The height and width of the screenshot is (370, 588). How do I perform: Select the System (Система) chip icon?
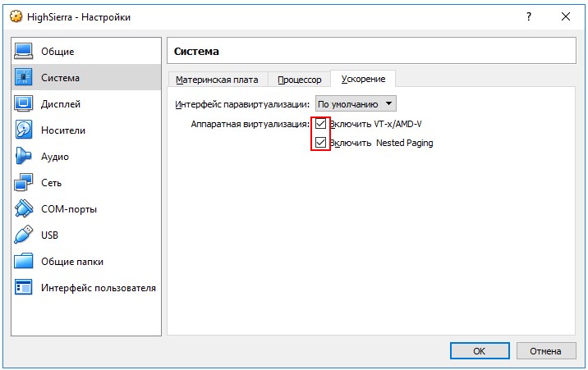24,78
